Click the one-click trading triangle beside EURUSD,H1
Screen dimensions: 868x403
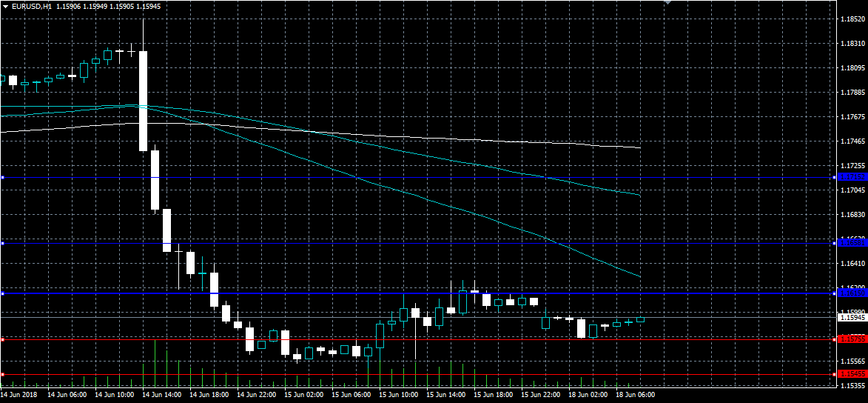[5, 7]
